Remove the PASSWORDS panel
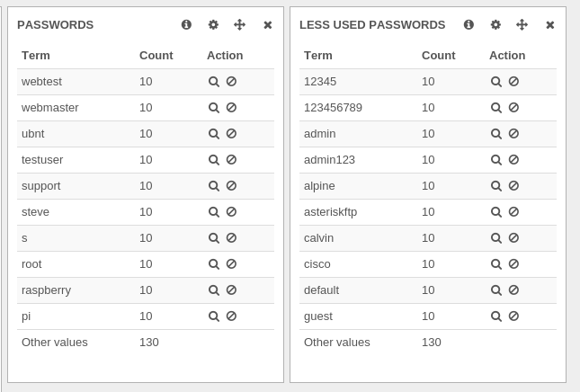The image size is (580, 392). (x=268, y=25)
